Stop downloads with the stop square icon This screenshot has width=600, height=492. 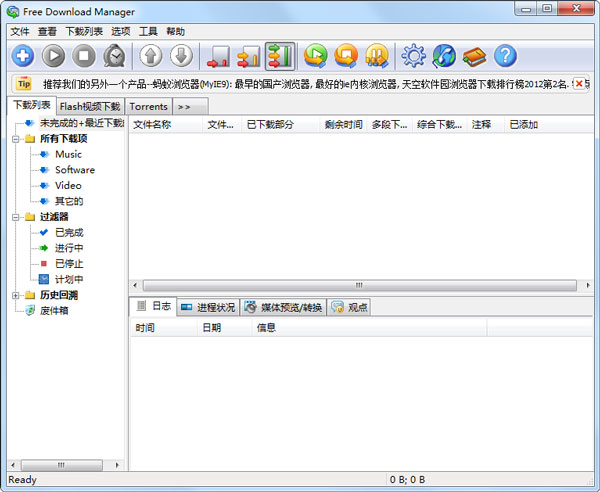coord(84,56)
